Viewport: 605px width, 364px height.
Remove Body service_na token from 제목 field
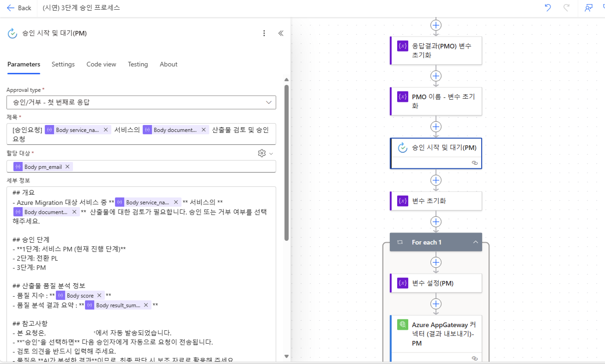coord(106,130)
